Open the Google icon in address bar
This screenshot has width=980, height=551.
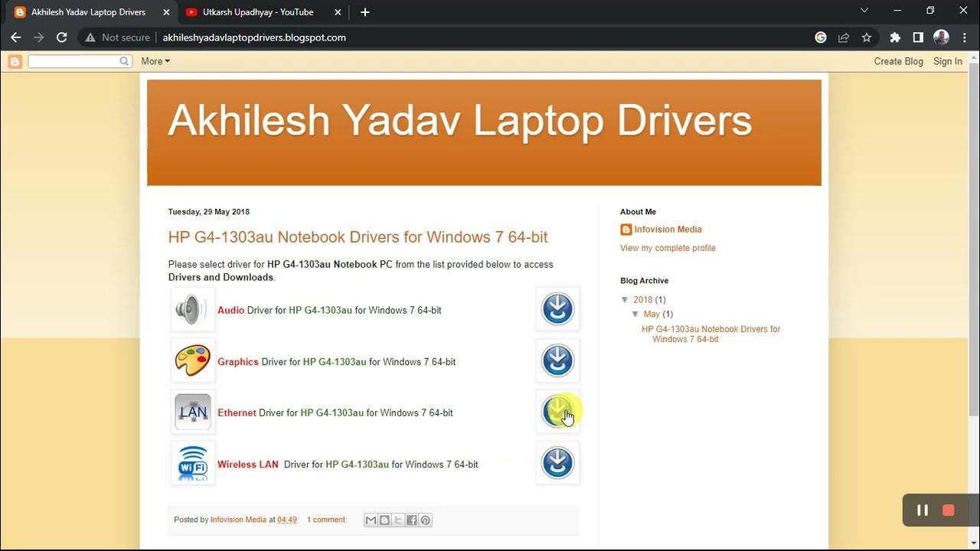(x=821, y=37)
